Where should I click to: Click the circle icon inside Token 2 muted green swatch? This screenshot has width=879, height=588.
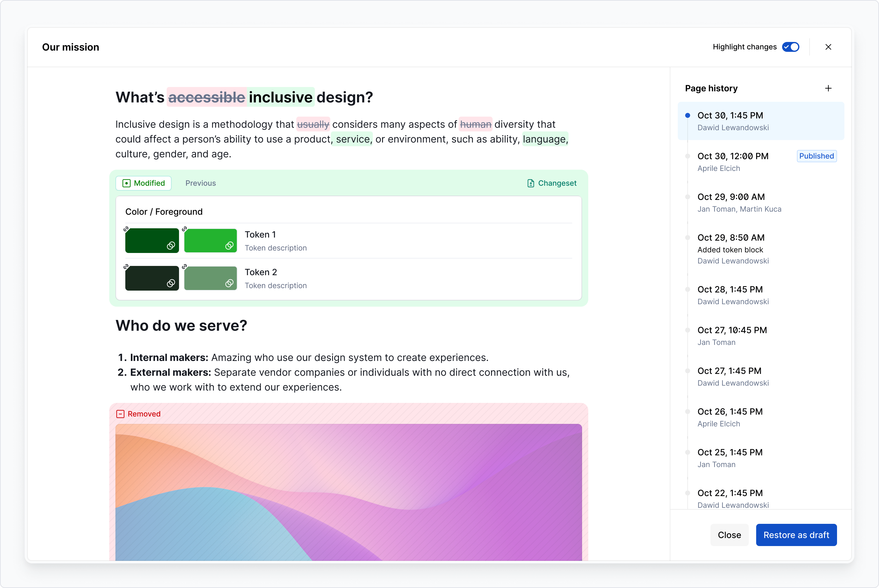(230, 283)
